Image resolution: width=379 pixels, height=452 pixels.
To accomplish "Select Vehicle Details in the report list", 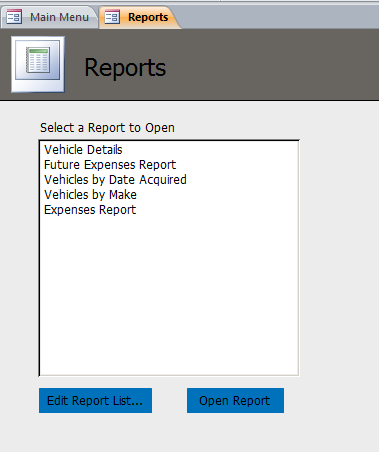I will tap(169, 150).
